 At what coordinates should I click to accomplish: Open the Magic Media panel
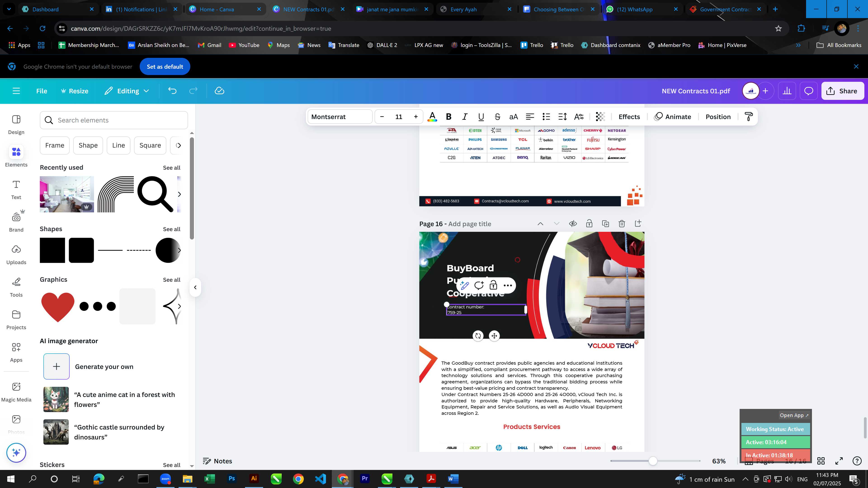(16, 392)
